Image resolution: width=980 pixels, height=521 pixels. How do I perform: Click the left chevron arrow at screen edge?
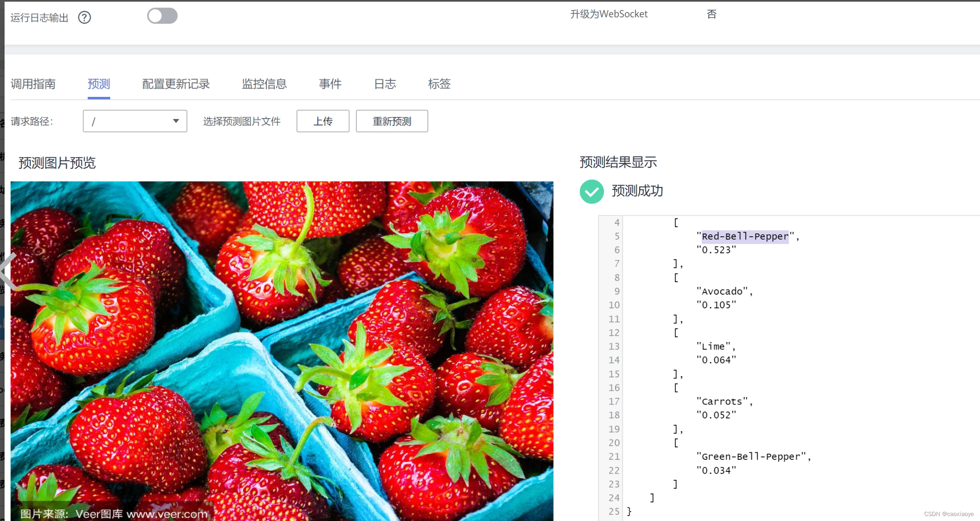pos(8,271)
